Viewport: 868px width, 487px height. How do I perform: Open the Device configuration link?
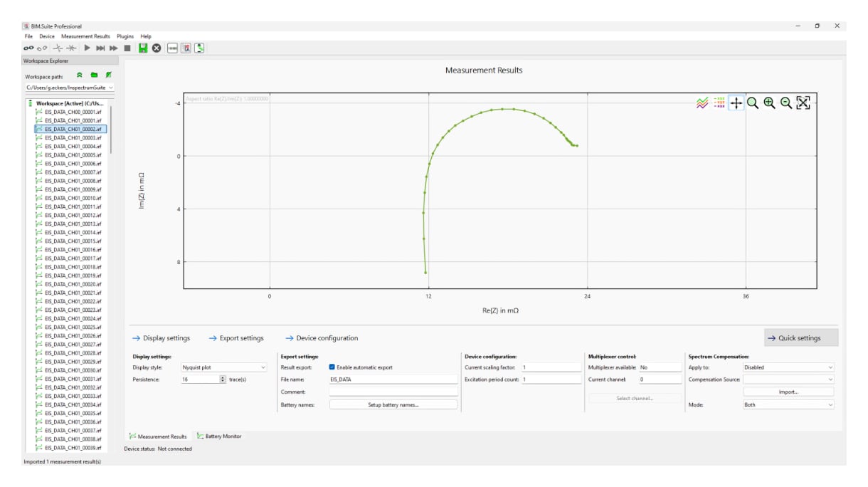(x=322, y=338)
